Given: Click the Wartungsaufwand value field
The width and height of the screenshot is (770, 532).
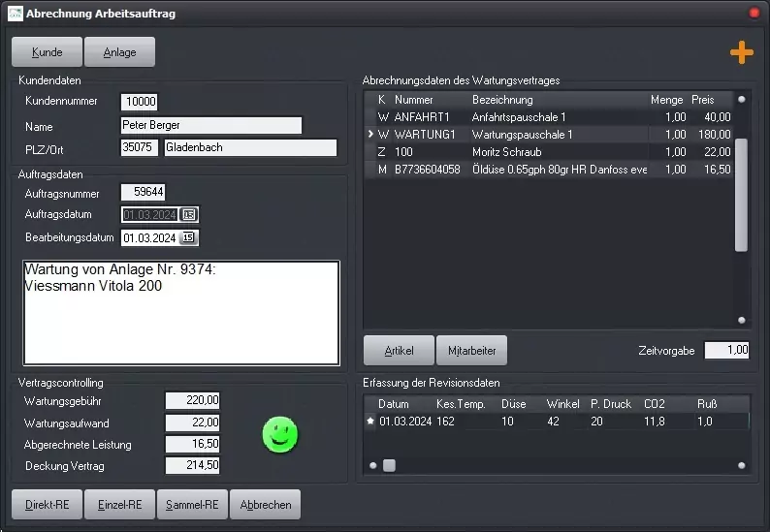Looking at the screenshot, I should click(x=192, y=422).
